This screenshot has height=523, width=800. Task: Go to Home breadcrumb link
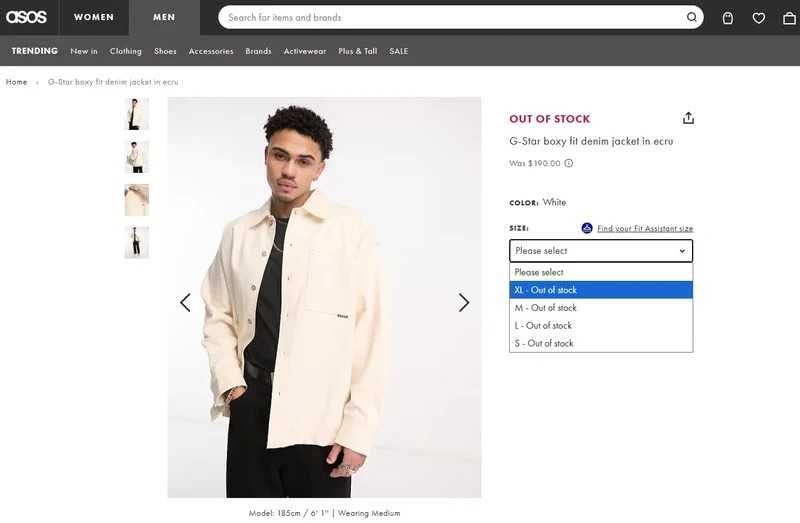[17, 82]
